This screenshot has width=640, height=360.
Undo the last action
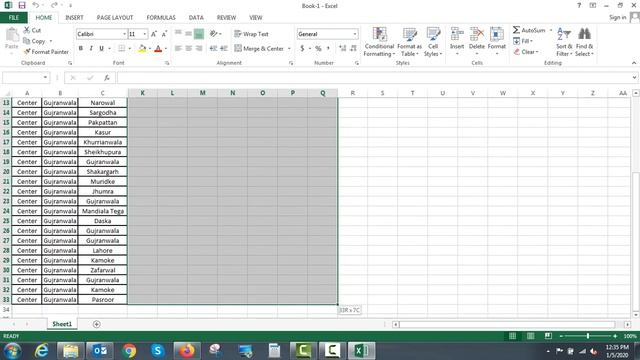36,5
